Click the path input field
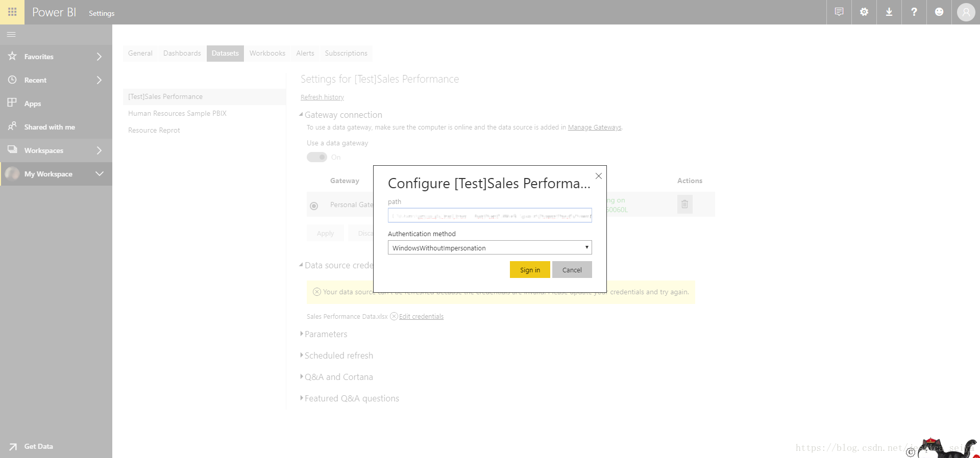 point(489,215)
